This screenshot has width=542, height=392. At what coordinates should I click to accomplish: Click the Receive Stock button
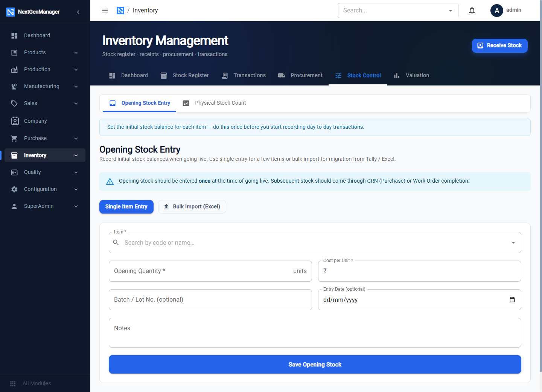pos(500,46)
